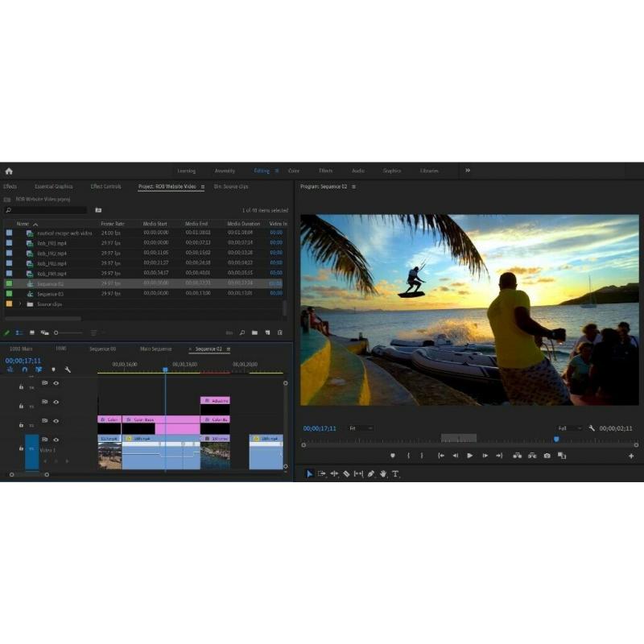Open Program monitor settings wrench
Viewport: 644px width, 644px height.
point(592,428)
